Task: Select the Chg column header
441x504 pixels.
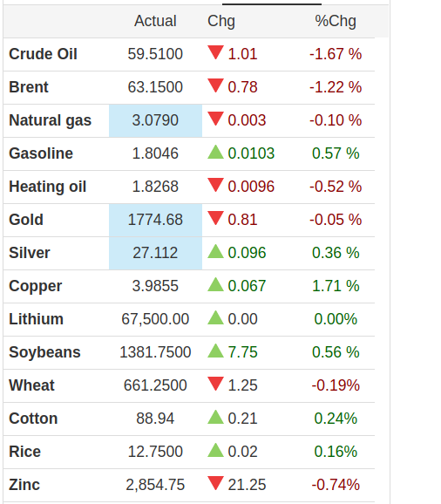Action: (x=221, y=21)
